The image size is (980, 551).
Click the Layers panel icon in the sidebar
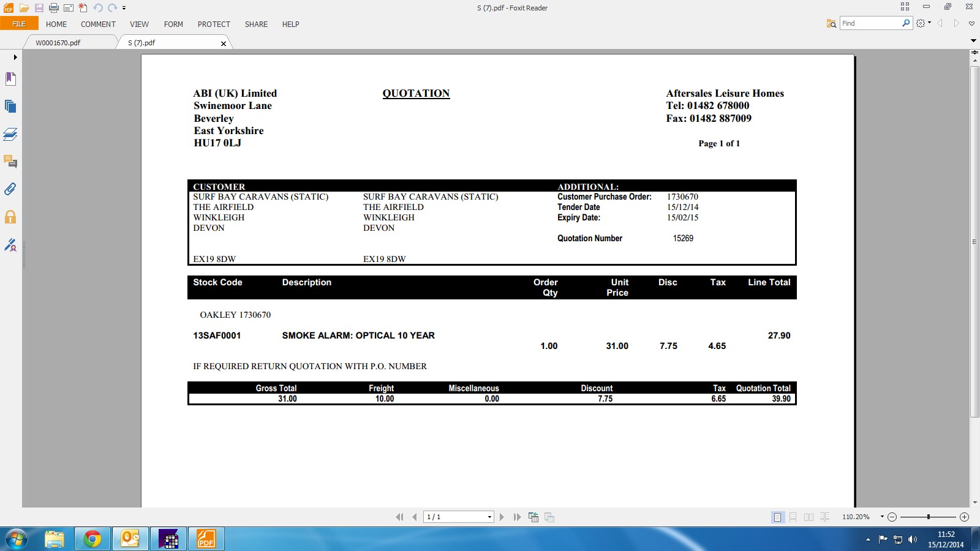10,134
